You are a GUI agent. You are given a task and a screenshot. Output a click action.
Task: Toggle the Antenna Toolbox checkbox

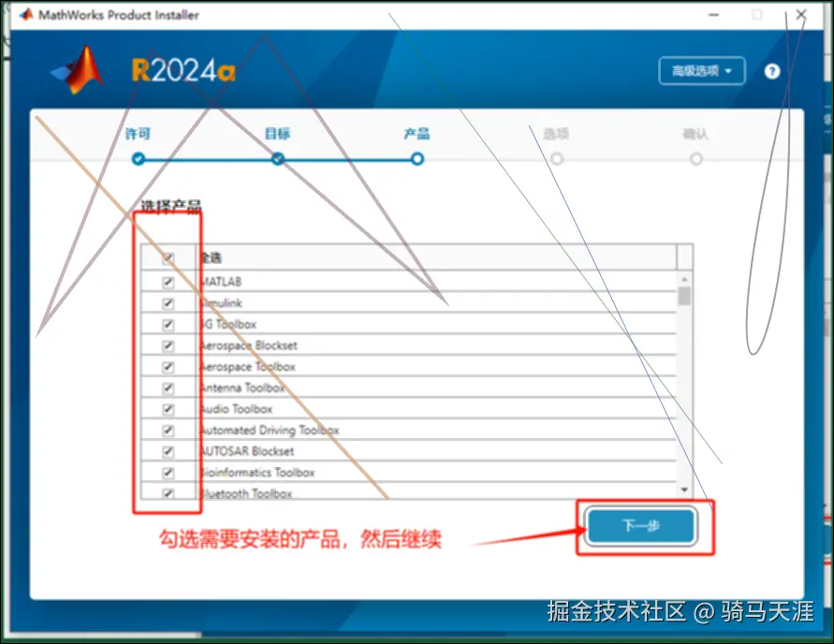tap(168, 388)
